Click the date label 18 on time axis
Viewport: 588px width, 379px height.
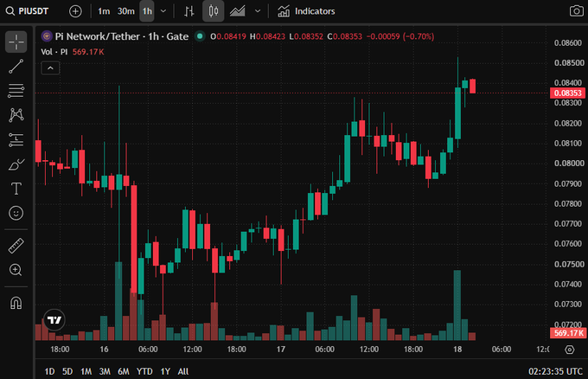coord(457,350)
